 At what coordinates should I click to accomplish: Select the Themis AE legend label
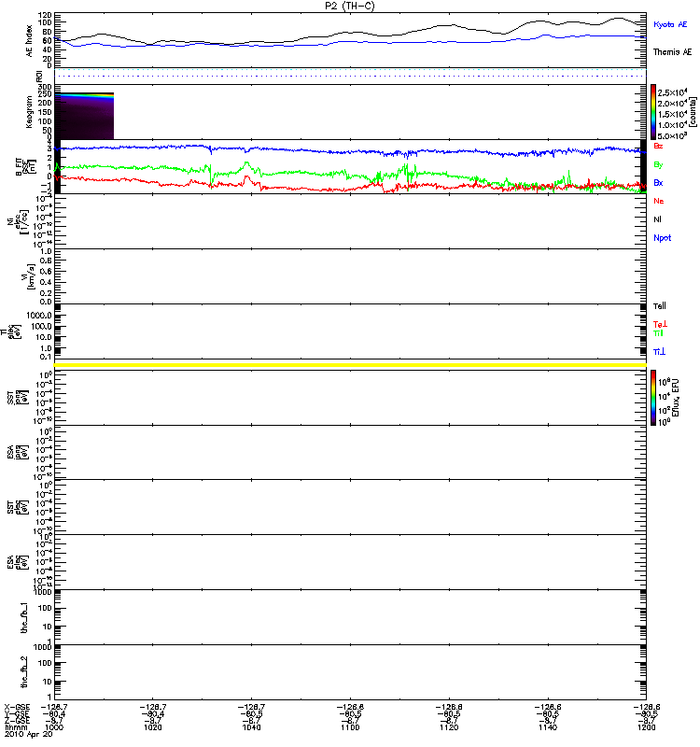click(672, 52)
